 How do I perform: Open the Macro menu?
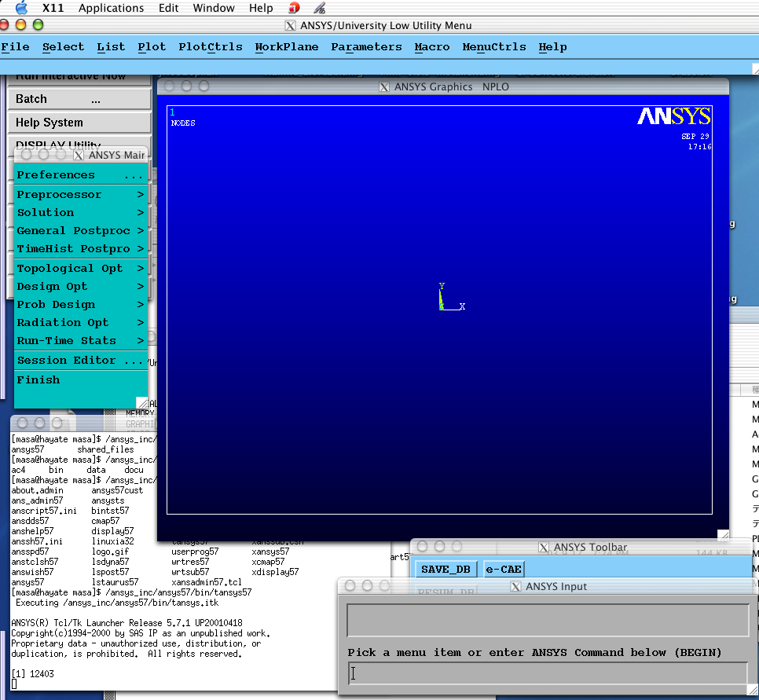(432, 47)
